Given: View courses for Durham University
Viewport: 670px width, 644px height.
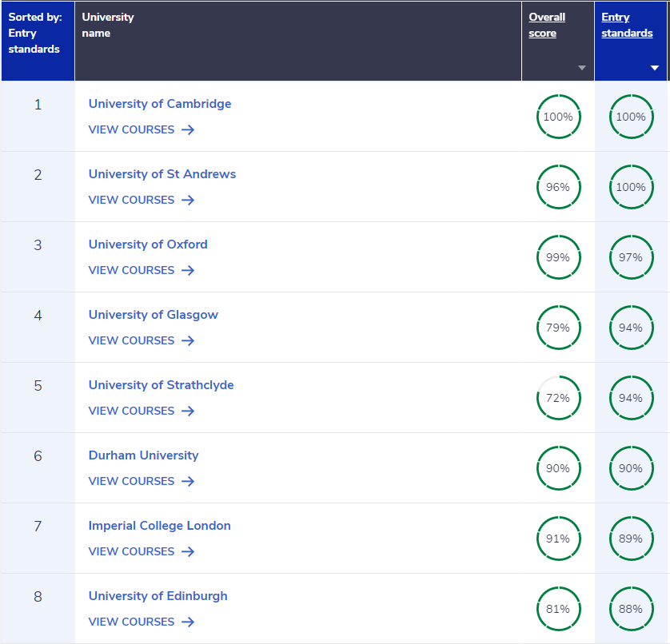Looking at the screenshot, I should (142, 481).
